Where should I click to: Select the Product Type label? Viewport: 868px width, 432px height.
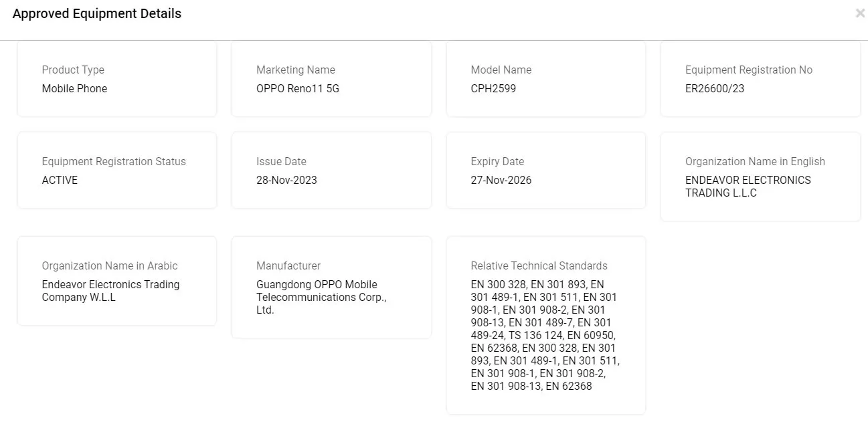[x=73, y=70]
